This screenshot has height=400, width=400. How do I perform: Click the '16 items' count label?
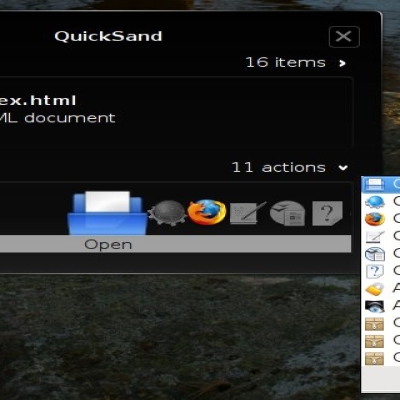[x=285, y=62]
